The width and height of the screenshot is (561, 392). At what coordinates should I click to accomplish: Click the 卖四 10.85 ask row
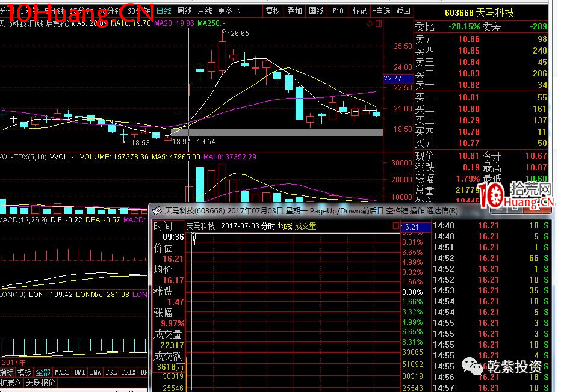(x=481, y=51)
